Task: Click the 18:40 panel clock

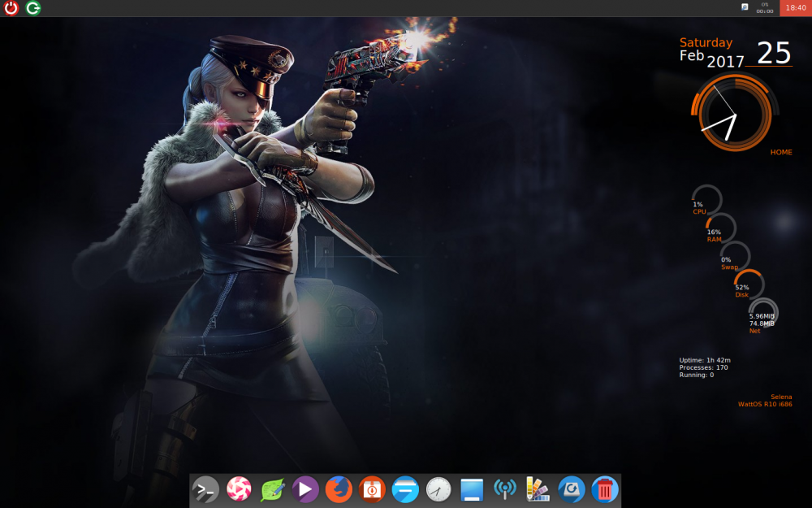Action: (796, 8)
